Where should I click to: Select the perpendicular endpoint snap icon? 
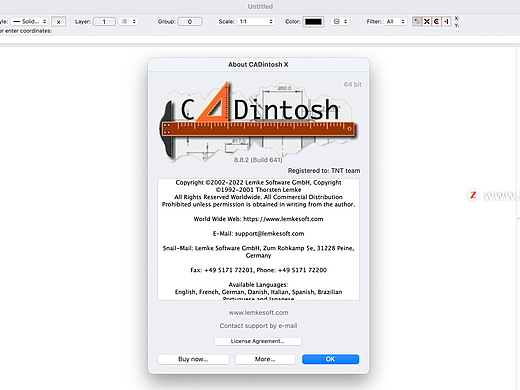(446, 22)
